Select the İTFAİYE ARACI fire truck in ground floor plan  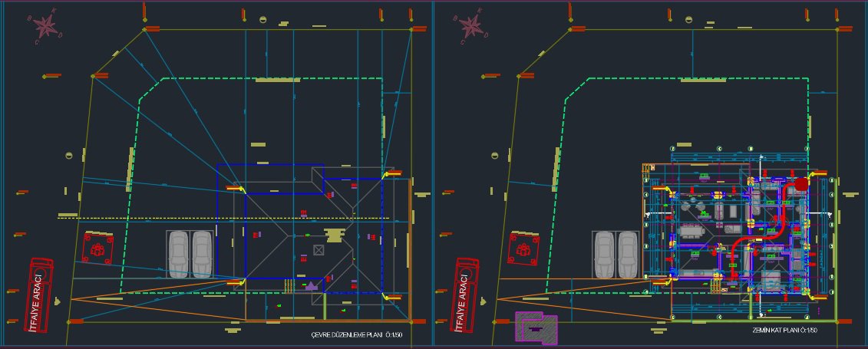466,295
